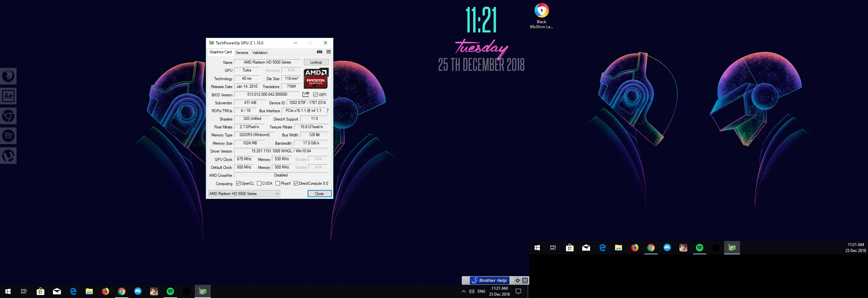Click the BIOS Version field
Viewport: 868px width, 298px height.
[x=267, y=94]
